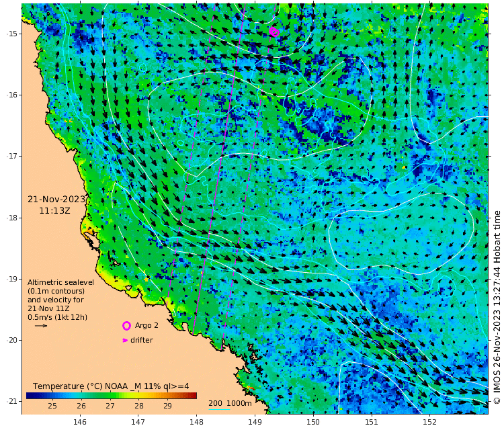Click the temperature color bar

click(111, 396)
